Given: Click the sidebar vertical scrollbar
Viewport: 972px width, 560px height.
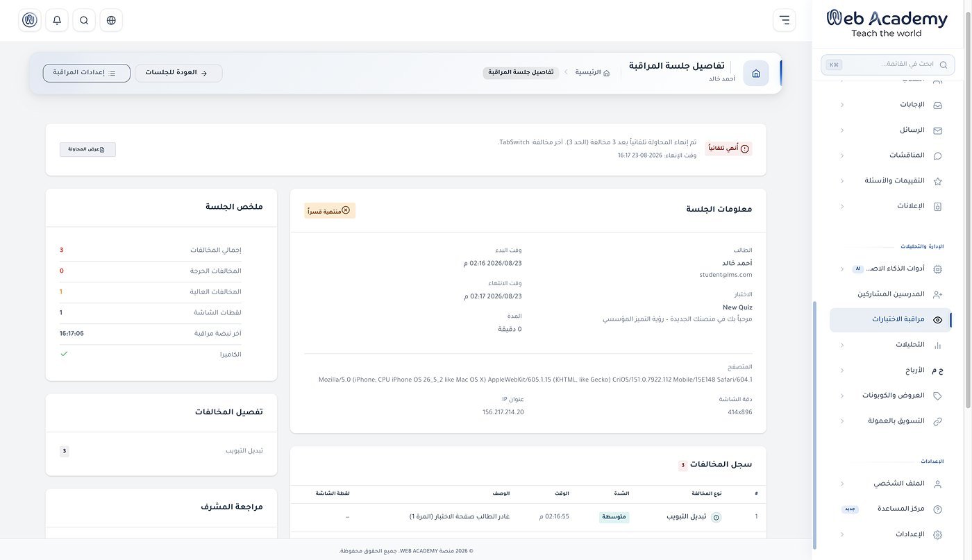Looking at the screenshot, I should coord(814,423).
